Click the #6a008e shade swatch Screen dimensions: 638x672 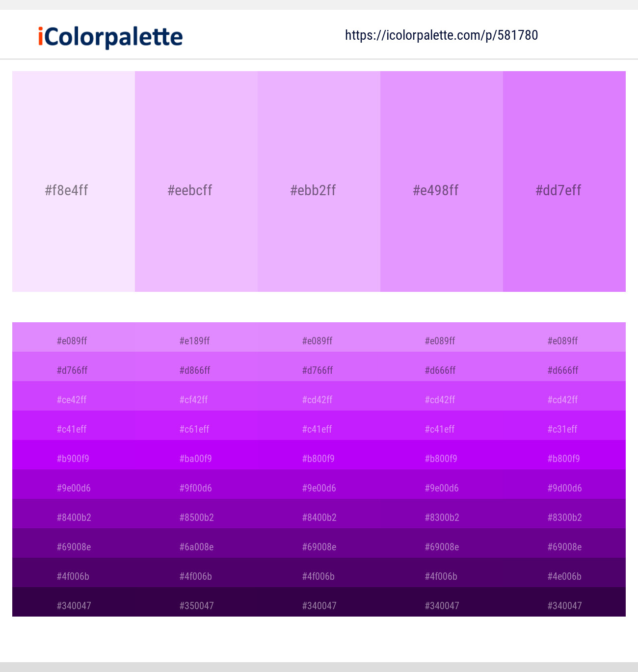click(196, 546)
